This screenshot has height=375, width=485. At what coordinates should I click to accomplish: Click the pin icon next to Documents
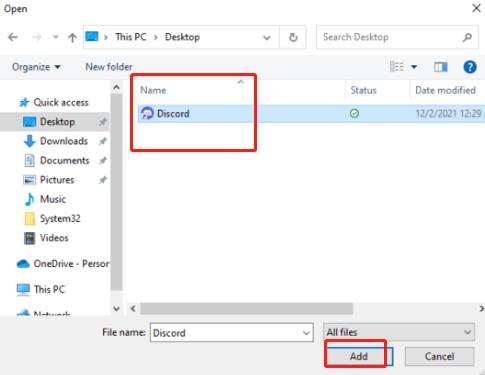[103, 161]
